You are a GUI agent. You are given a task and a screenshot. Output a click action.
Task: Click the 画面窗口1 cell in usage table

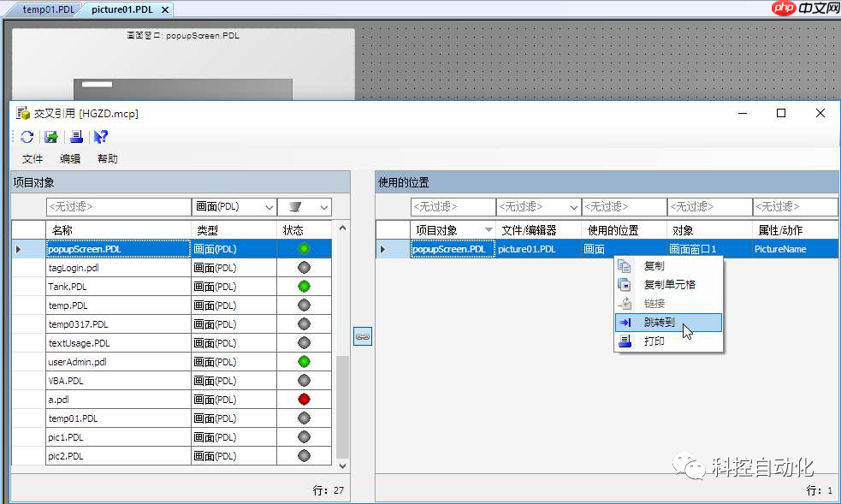pos(709,249)
